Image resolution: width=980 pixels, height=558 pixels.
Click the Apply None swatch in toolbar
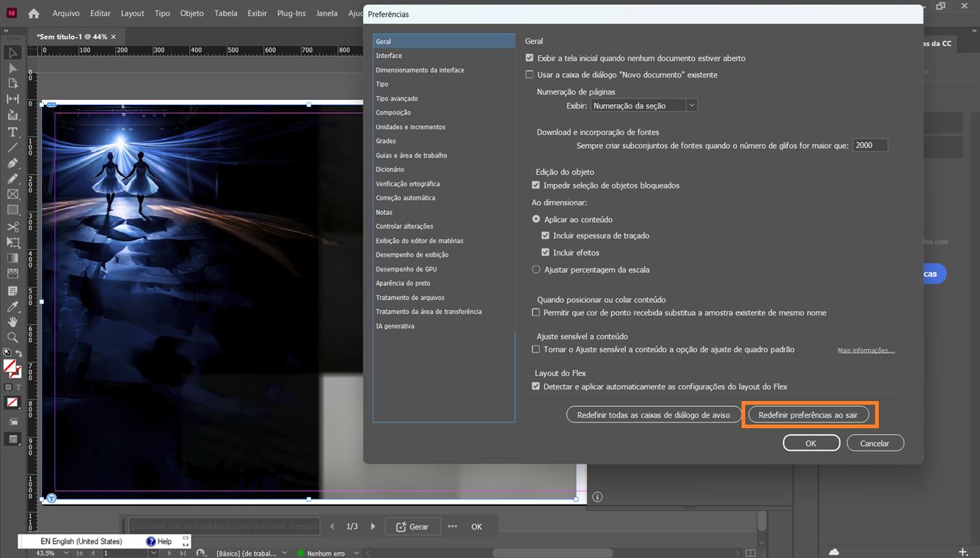point(12,403)
